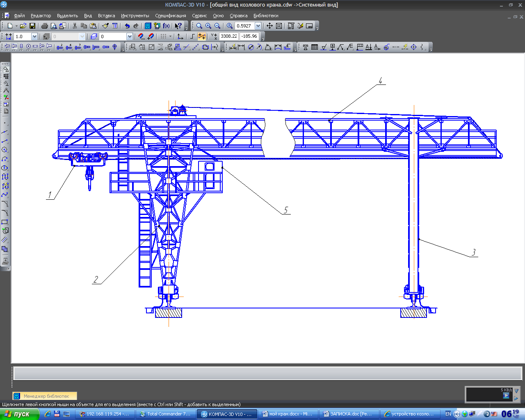Toggle the highlighted snap mode button
Viewport: 525px width, 420px height.
click(x=202, y=37)
